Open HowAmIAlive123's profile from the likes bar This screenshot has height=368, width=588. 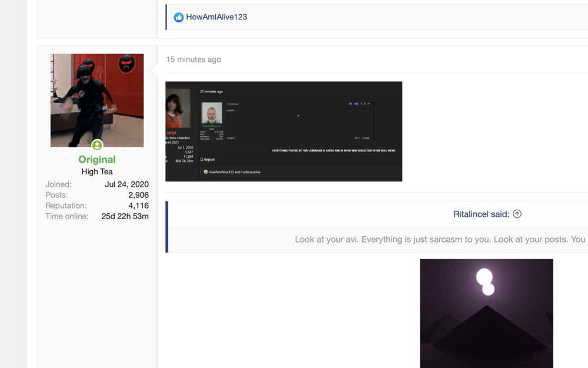pos(216,17)
